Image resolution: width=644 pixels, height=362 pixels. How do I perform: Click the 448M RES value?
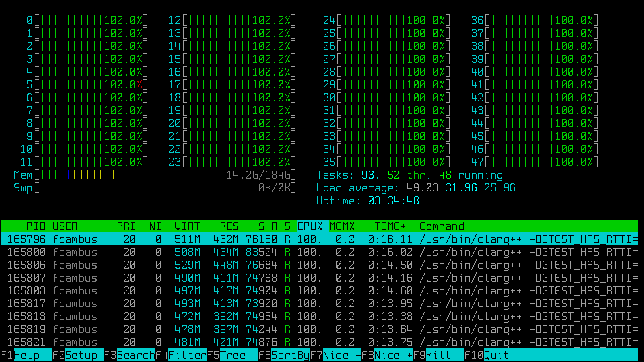(226, 265)
